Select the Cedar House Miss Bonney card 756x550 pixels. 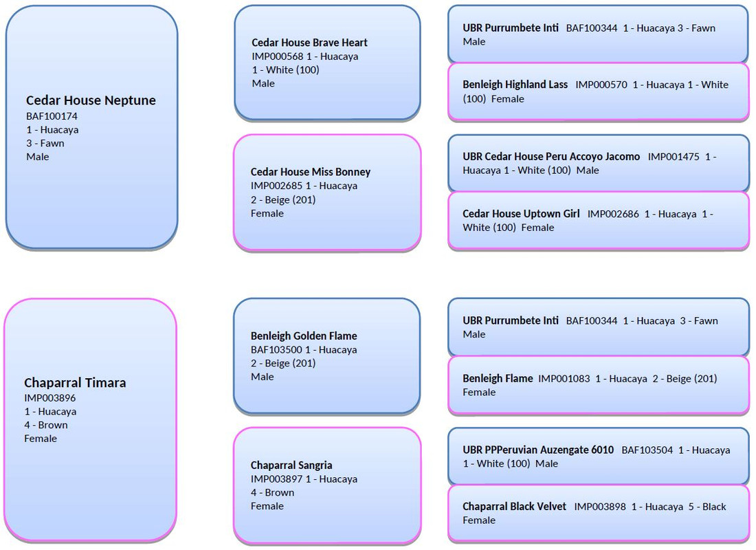327,192
